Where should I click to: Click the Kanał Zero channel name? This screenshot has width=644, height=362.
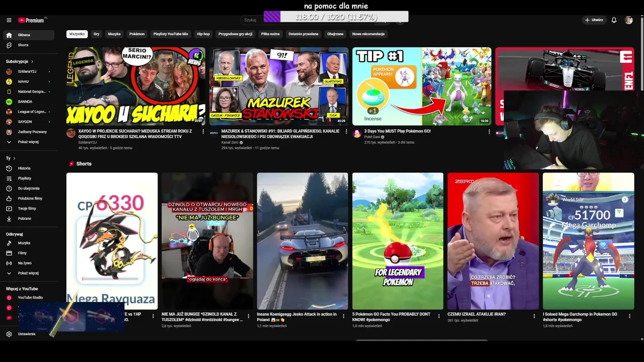230,143
